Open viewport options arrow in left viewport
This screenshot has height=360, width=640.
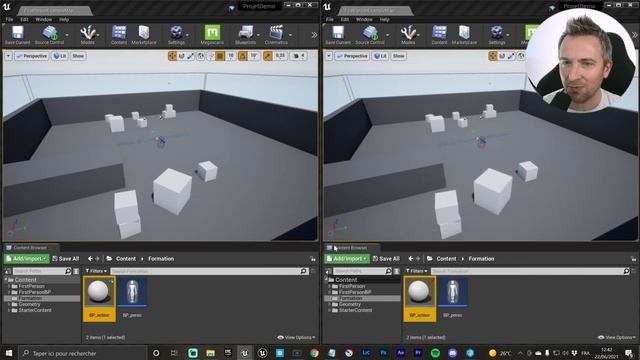tap(8, 56)
